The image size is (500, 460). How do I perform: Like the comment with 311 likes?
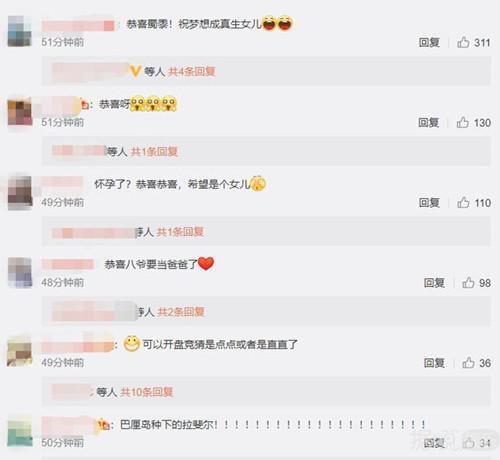click(x=463, y=42)
